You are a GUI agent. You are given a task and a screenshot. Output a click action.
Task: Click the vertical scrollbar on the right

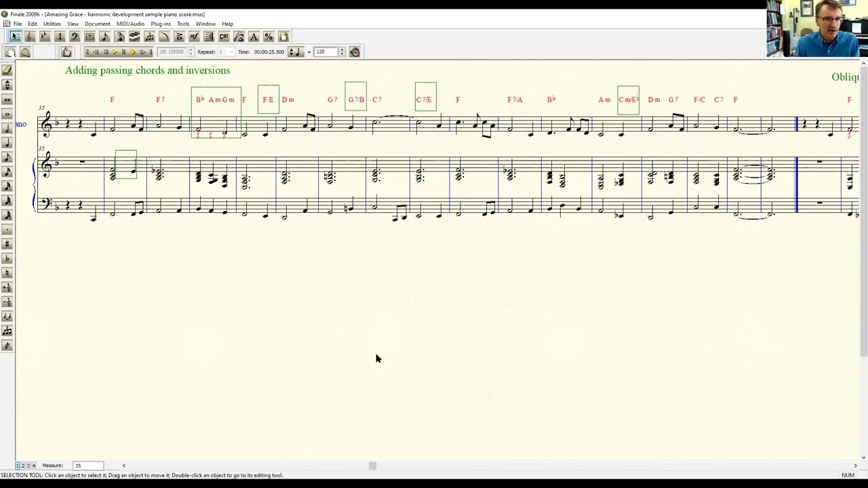863,210
